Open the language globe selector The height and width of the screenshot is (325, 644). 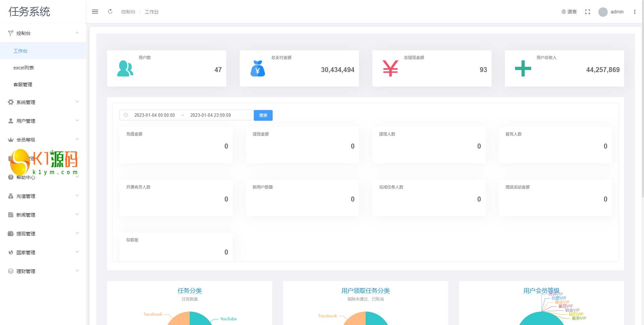(x=569, y=12)
